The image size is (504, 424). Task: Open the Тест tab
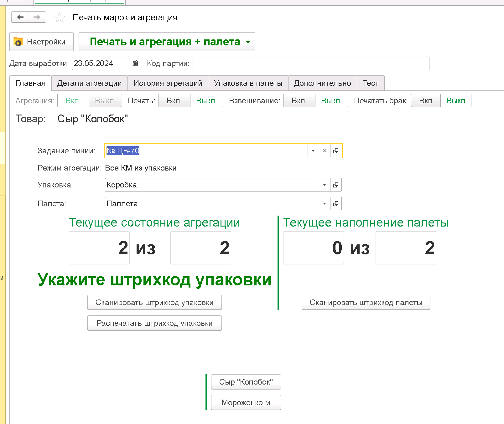pyautogui.click(x=371, y=83)
